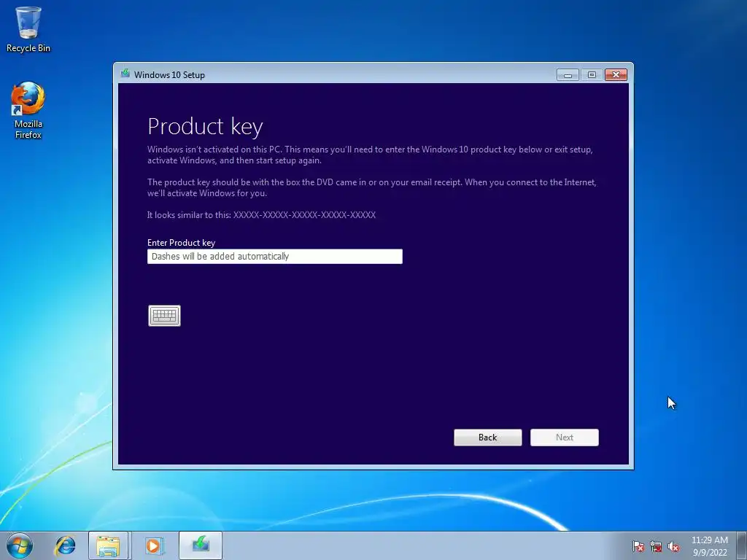Viewport: 747px width, 560px height.
Task: Click the muted volume tray icon
Action: 673,546
